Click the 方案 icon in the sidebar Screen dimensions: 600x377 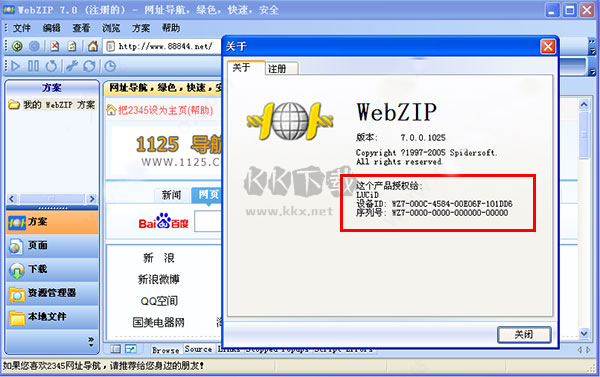point(16,223)
